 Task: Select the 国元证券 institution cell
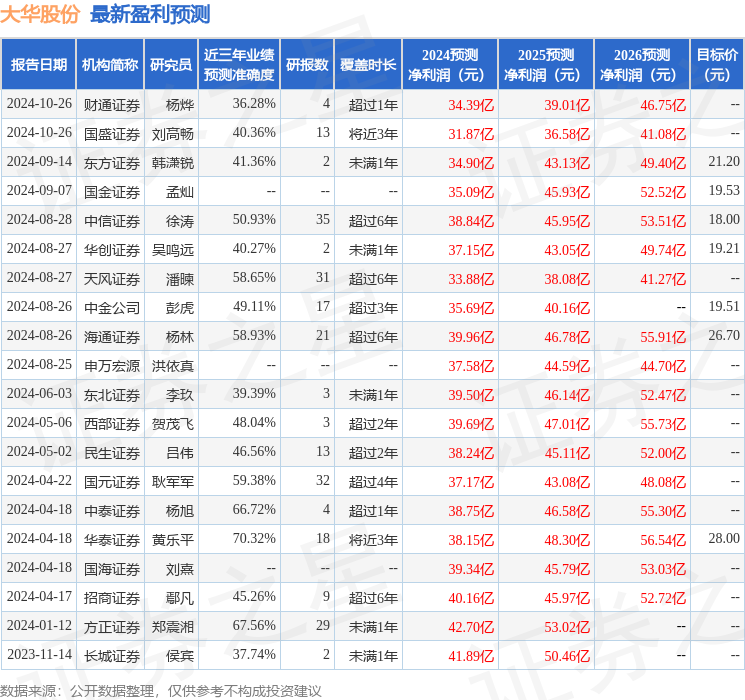[x=112, y=481]
